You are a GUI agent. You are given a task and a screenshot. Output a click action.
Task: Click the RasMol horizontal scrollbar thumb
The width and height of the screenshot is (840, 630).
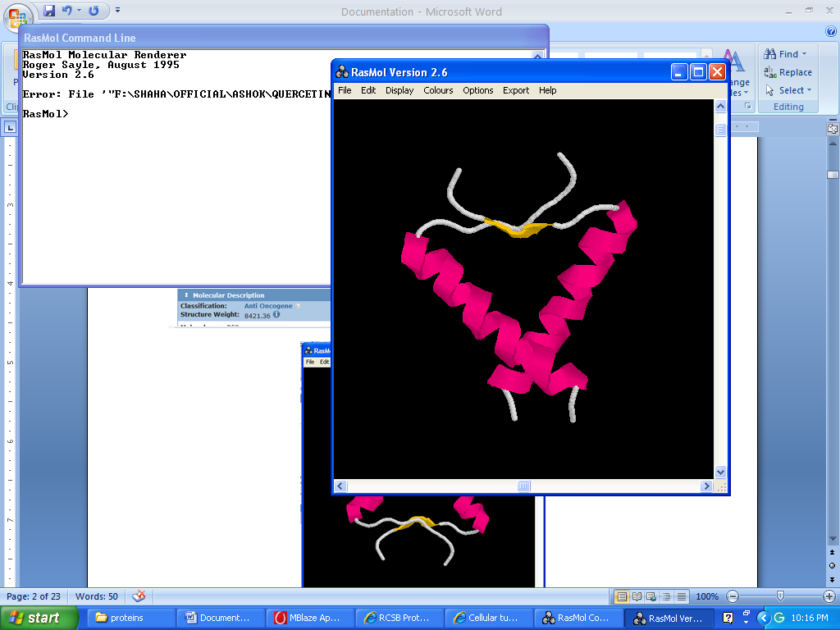click(524, 486)
